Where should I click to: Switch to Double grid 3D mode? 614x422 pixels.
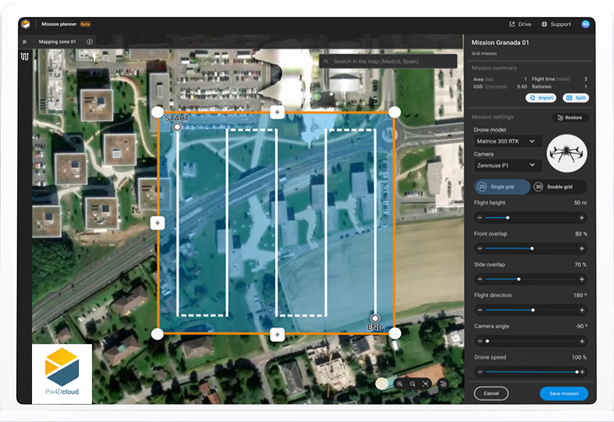pos(559,187)
